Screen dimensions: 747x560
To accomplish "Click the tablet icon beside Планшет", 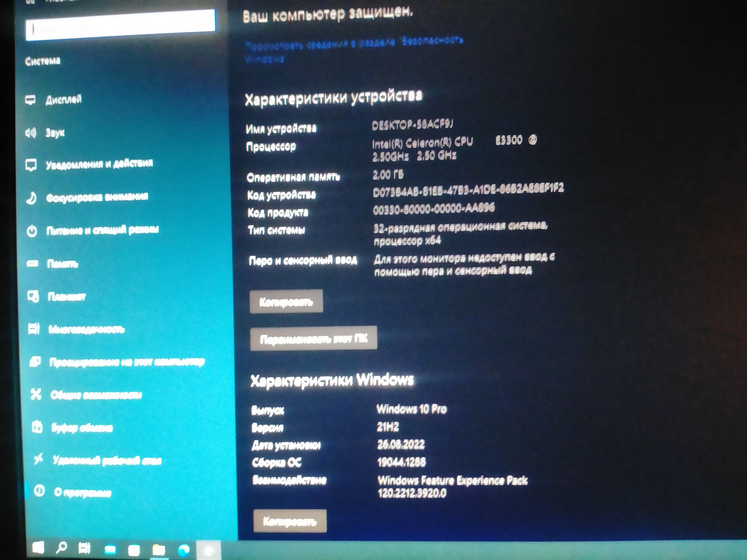I will point(33,296).
